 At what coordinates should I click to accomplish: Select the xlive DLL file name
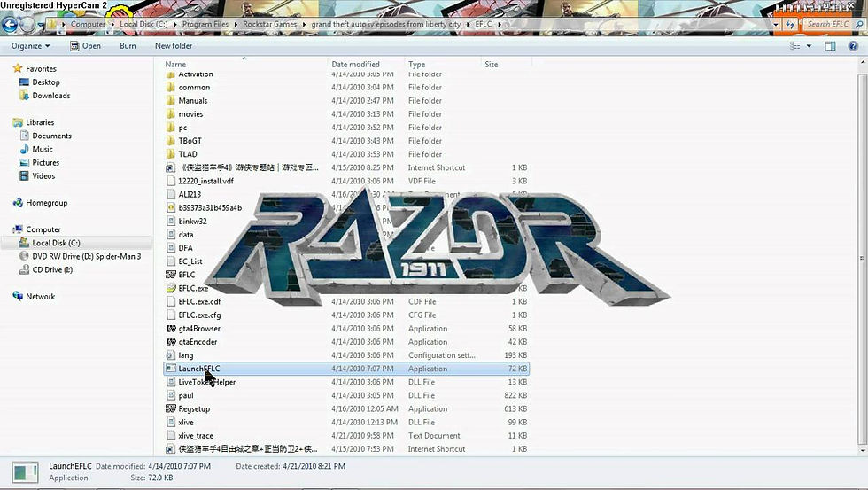pos(186,423)
